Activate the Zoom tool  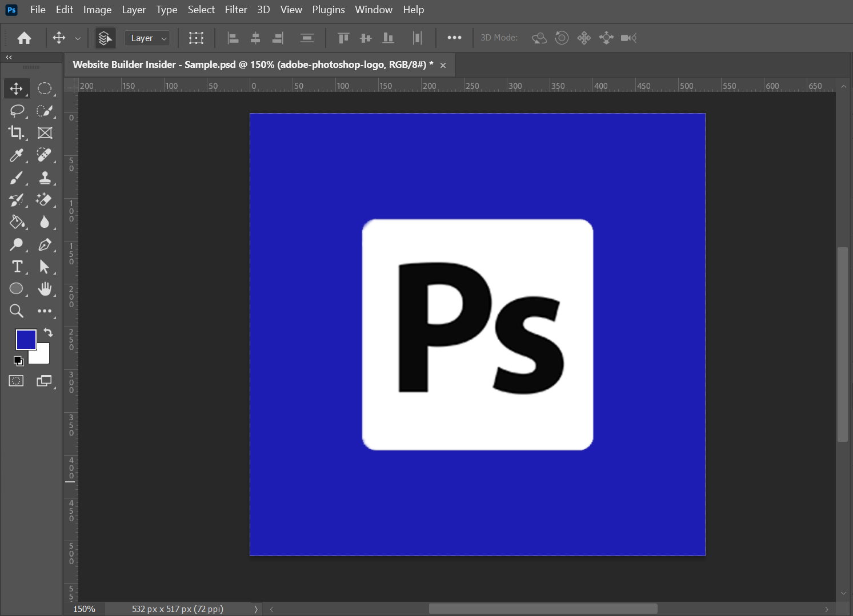pos(16,311)
